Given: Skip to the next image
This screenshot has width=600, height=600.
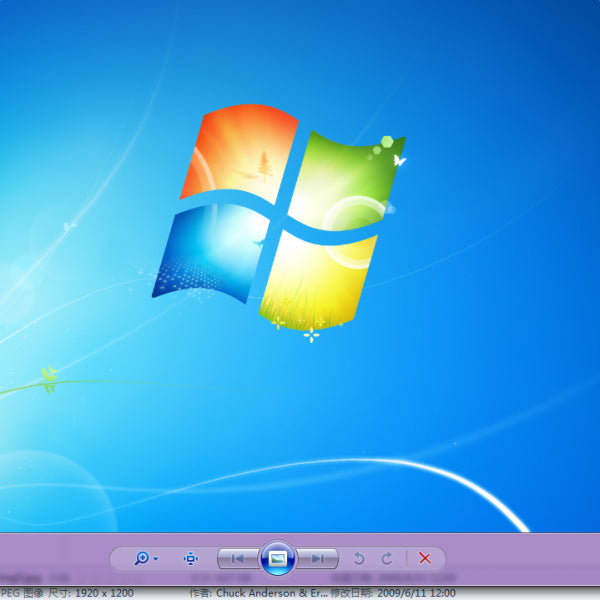Looking at the screenshot, I should (x=317, y=558).
